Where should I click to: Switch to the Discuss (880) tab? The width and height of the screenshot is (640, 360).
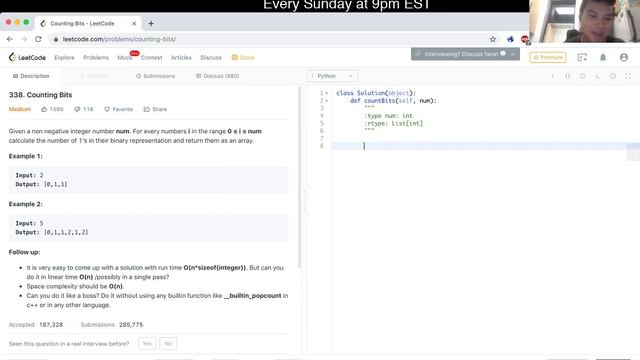218,76
